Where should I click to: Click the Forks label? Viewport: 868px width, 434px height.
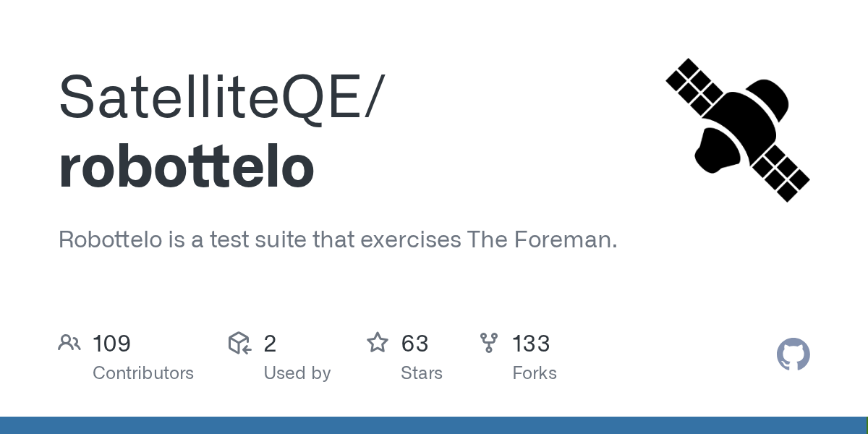pos(535,373)
